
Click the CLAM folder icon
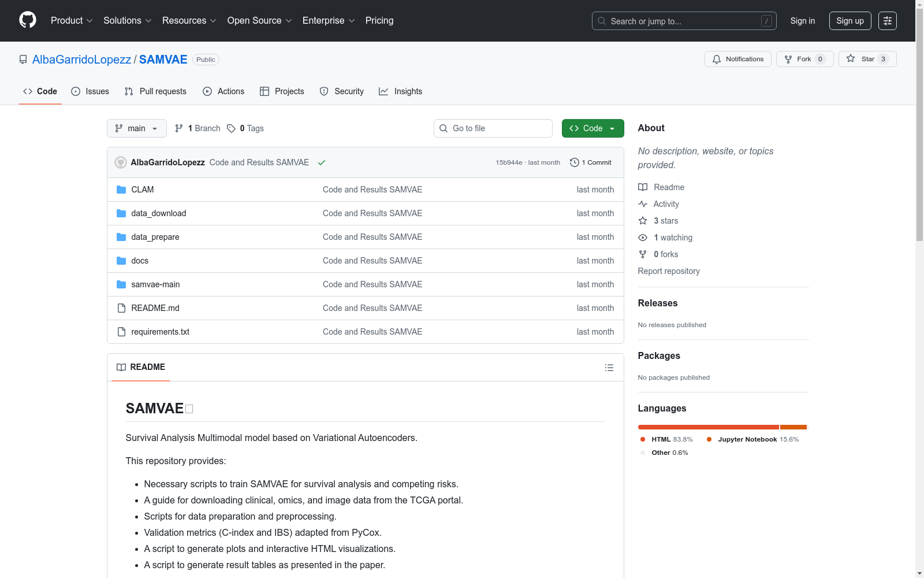click(121, 190)
